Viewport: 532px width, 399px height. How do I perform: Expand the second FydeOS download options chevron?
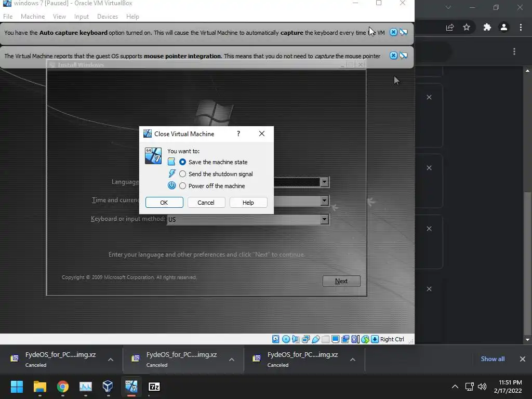(232, 360)
